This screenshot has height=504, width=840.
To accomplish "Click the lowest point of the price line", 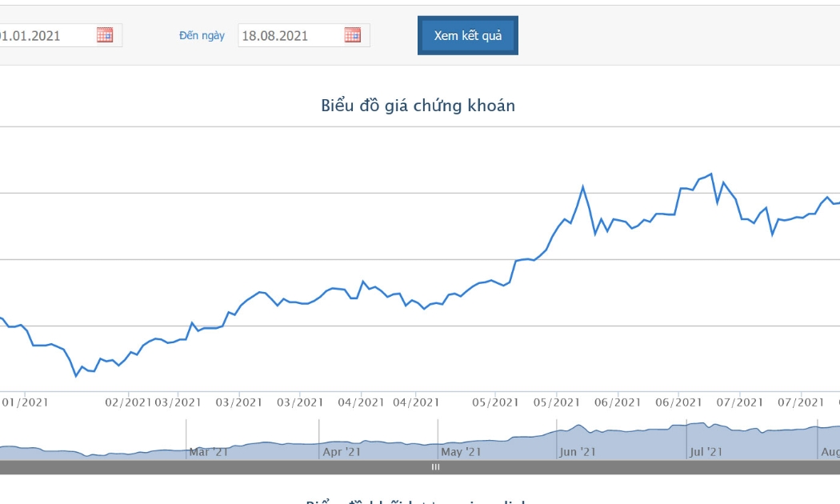I will tap(76, 376).
